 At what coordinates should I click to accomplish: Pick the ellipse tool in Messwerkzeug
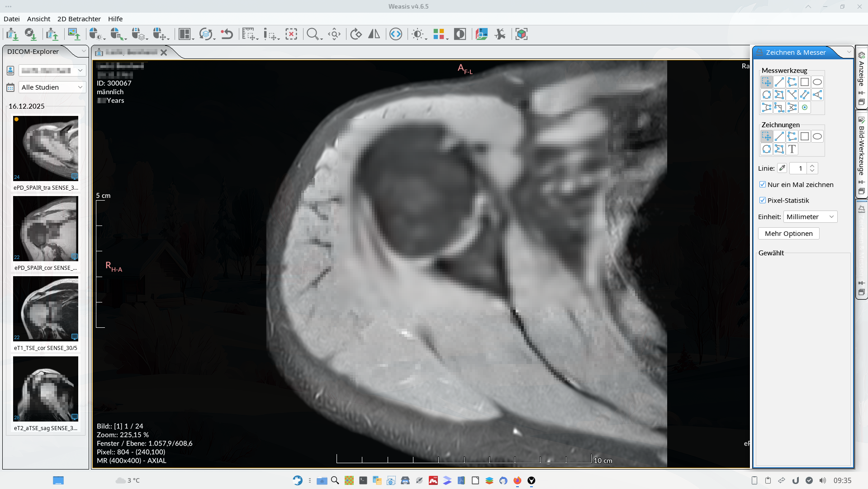pyautogui.click(x=817, y=82)
